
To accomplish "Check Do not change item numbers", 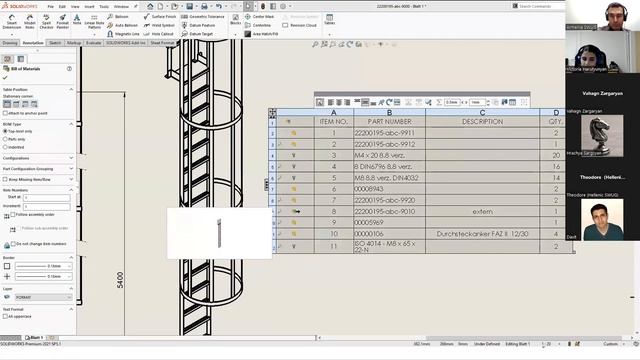I will click(13, 244).
